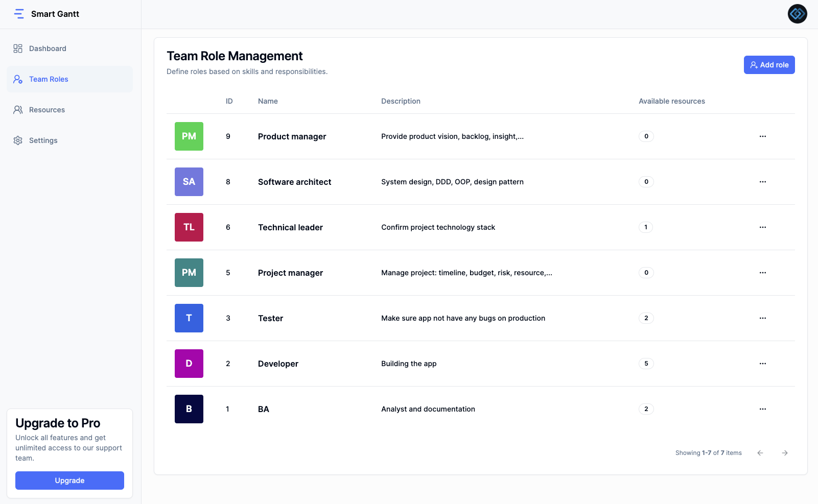The width and height of the screenshot is (818, 504).
Task: Open the more options menu for Software architect
Action: (x=763, y=182)
